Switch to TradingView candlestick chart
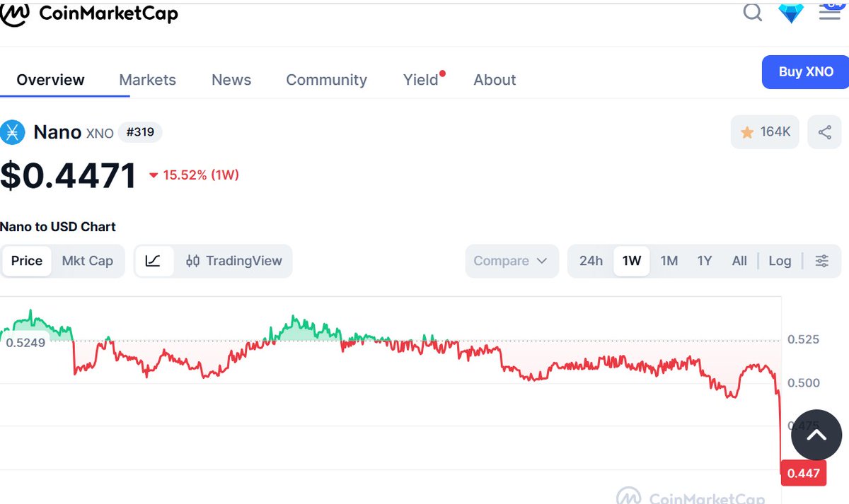 234,261
